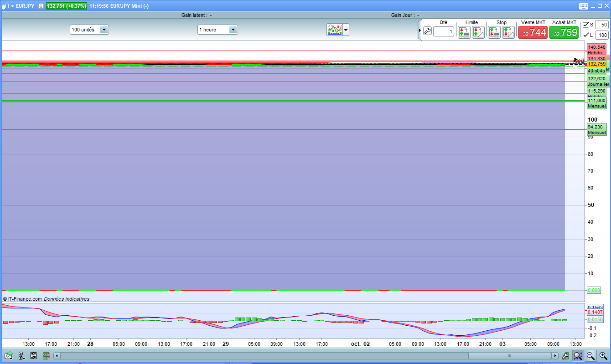Click the Qté quantity input field
611x364 pixels.
click(x=443, y=31)
